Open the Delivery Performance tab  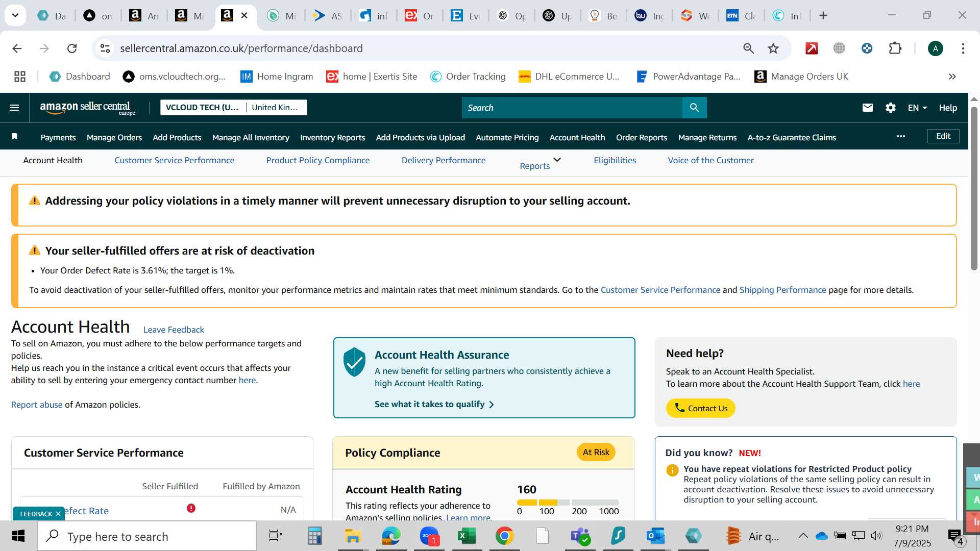pos(443,160)
